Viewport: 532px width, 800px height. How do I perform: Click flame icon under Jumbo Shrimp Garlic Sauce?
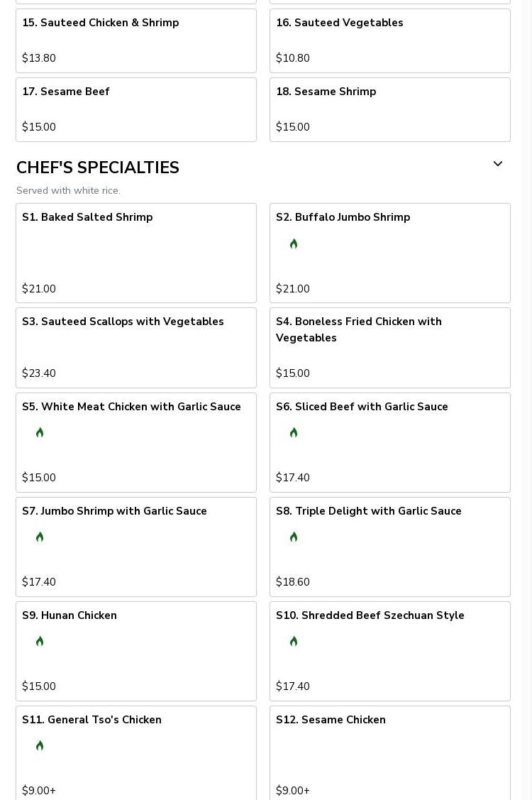tap(40, 537)
